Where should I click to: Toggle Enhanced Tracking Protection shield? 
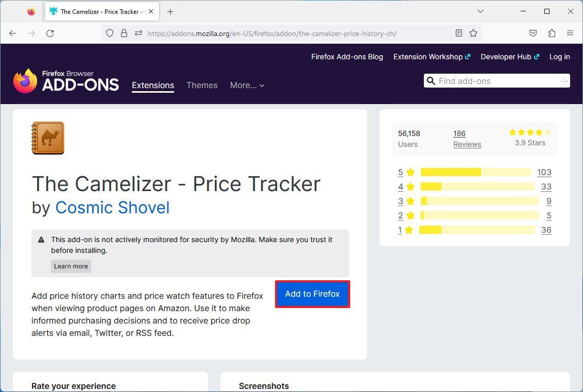click(109, 32)
